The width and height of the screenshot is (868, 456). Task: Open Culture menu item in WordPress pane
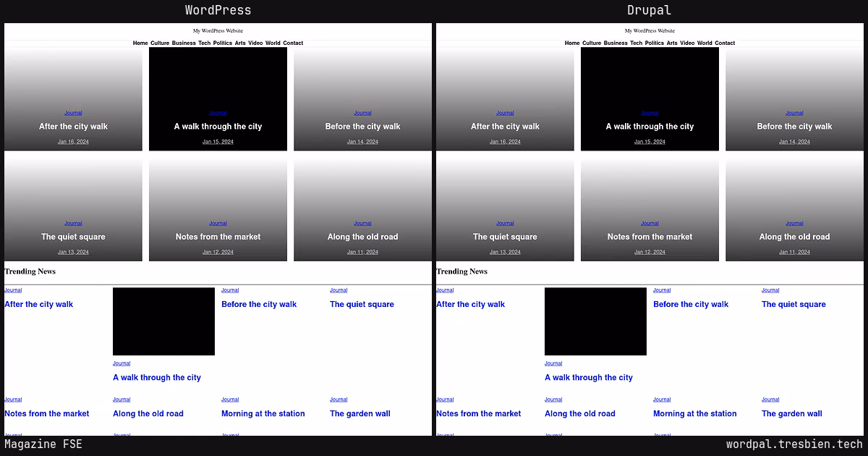tap(160, 43)
